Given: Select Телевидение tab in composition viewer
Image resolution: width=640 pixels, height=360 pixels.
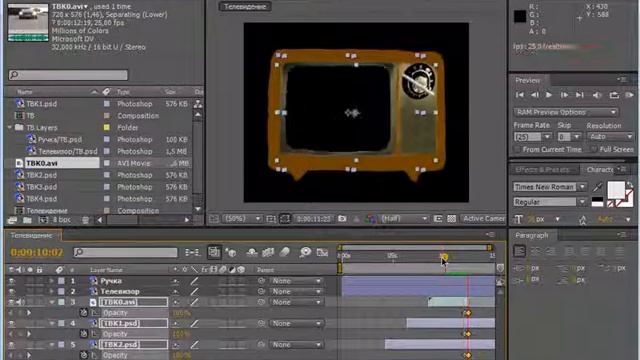Looking at the screenshot, I should (245, 7).
